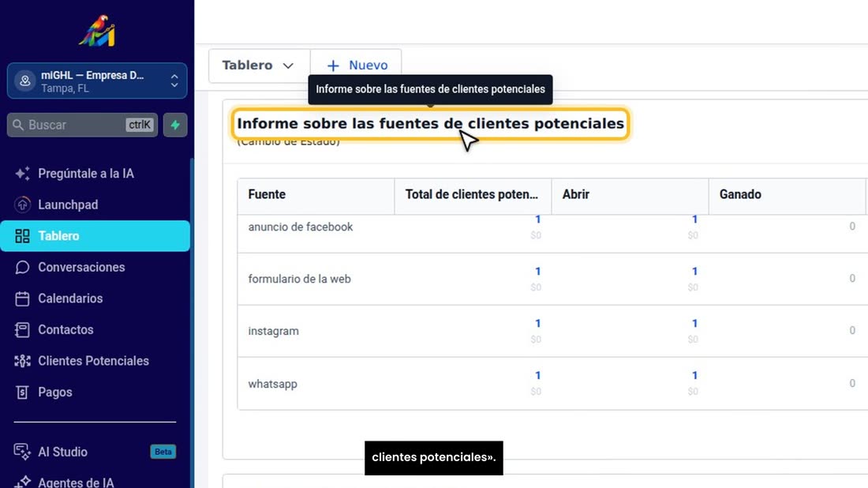This screenshot has width=868, height=488.
Task: Open total leads count for formulario de la web
Action: tap(537, 272)
